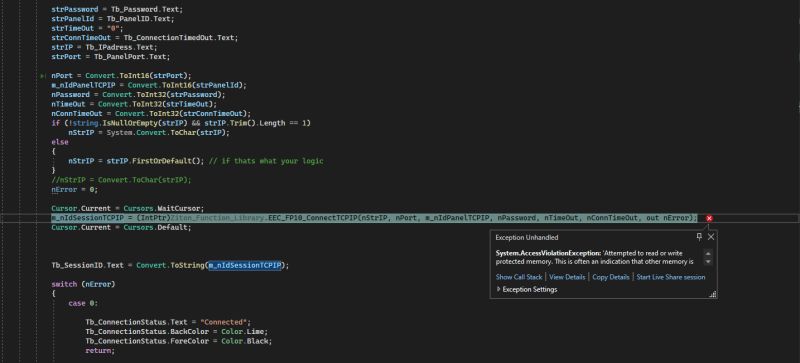This screenshot has height=363, width=800.
Task: Click 'strConnTimeOut = Tb_ConnectionTimedOut.Text;' line
Action: click(145, 38)
